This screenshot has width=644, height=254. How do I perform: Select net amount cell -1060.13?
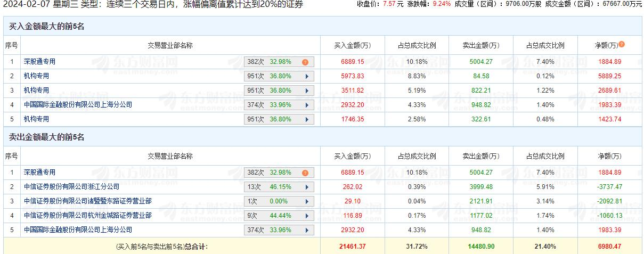(610, 216)
